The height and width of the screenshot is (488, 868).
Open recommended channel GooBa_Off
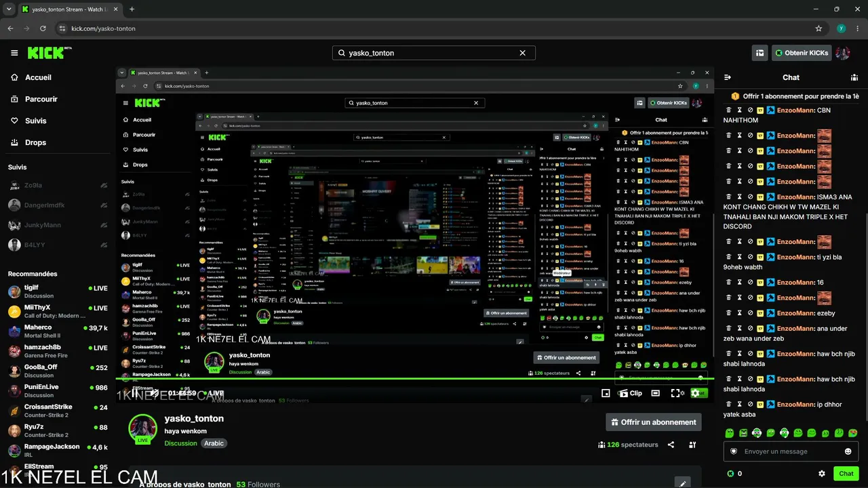point(57,371)
